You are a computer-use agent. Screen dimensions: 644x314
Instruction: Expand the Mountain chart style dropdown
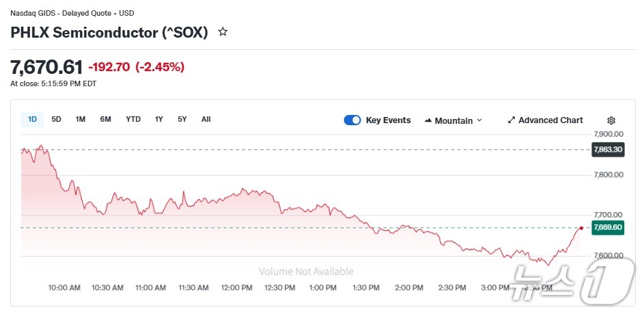click(479, 120)
